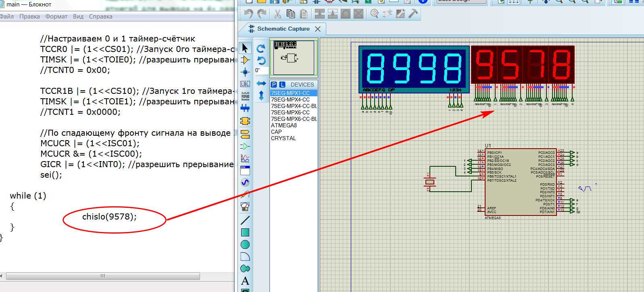Select the Generator Mode sine icon
This screenshot has height=292, width=644.
(x=245, y=182)
